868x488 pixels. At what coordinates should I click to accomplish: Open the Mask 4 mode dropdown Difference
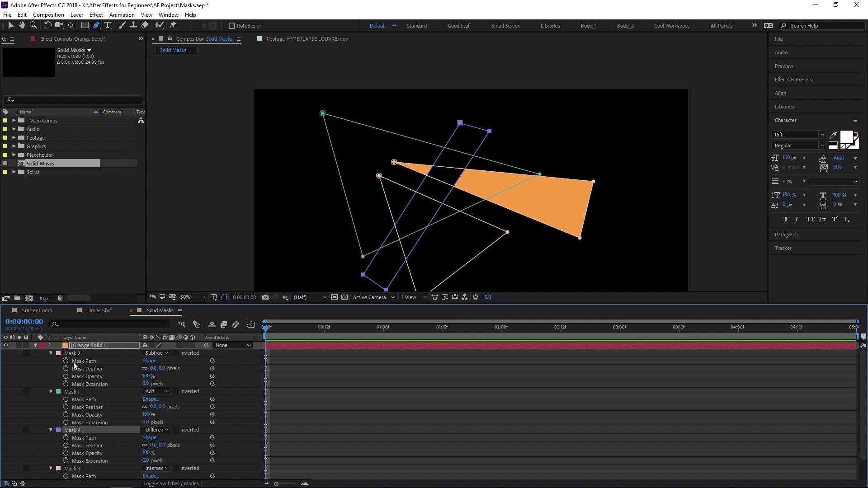click(x=156, y=430)
